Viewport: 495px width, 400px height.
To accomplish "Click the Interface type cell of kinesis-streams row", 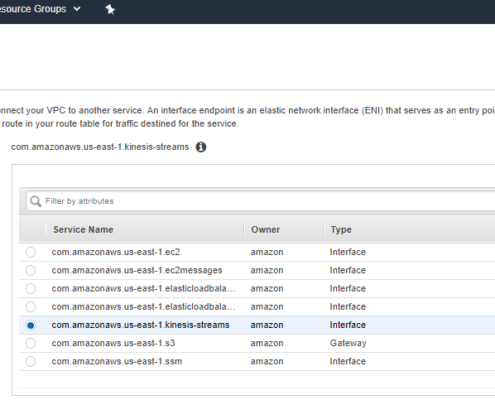I will 348,325.
